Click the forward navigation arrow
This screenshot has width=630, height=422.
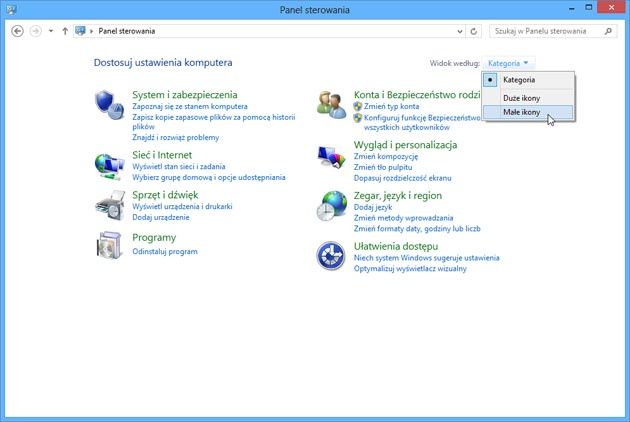click(36, 31)
